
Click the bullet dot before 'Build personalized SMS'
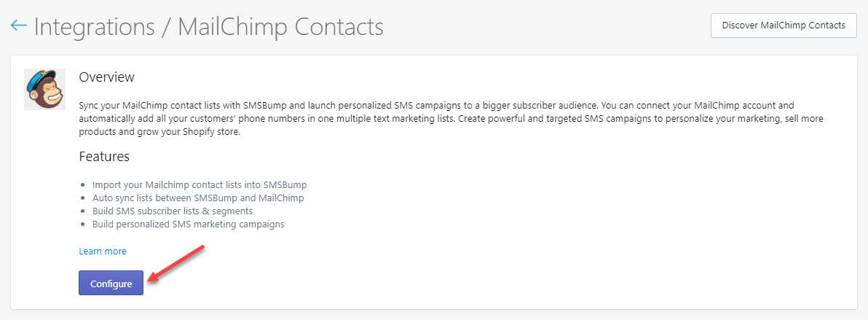[x=83, y=225]
